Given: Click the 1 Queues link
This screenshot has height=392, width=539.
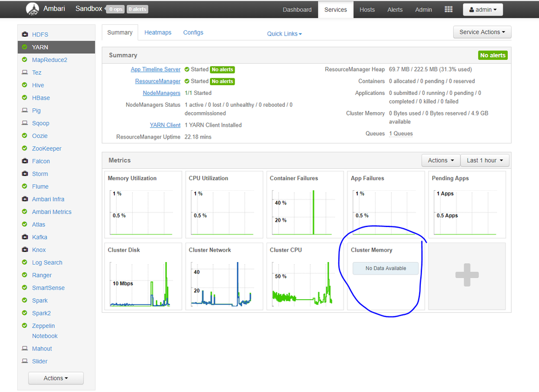Looking at the screenshot, I should [x=401, y=134].
